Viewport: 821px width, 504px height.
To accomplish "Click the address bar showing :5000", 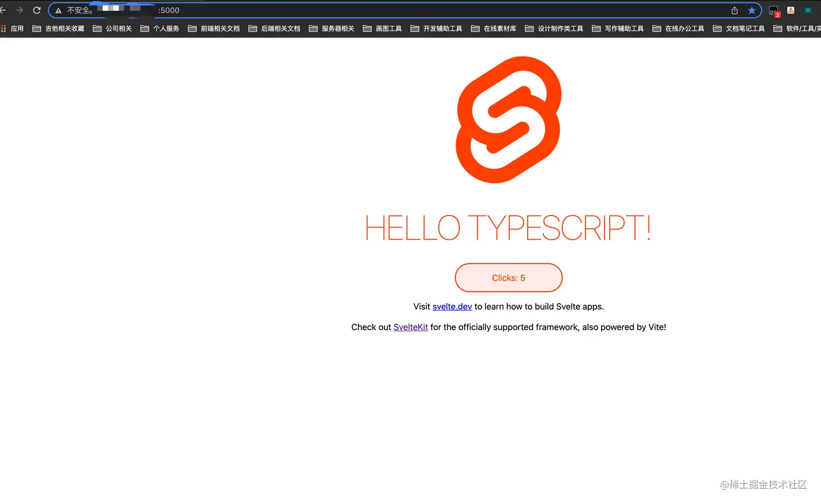I will [405, 10].
